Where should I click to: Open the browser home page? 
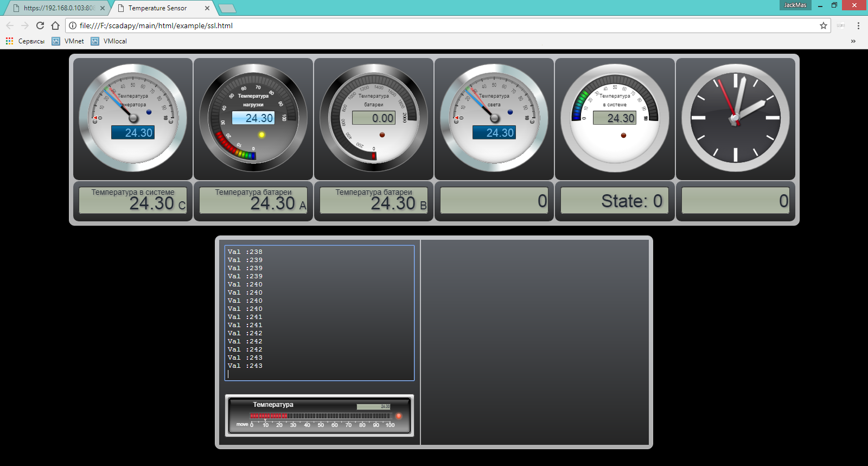[55, 25]
